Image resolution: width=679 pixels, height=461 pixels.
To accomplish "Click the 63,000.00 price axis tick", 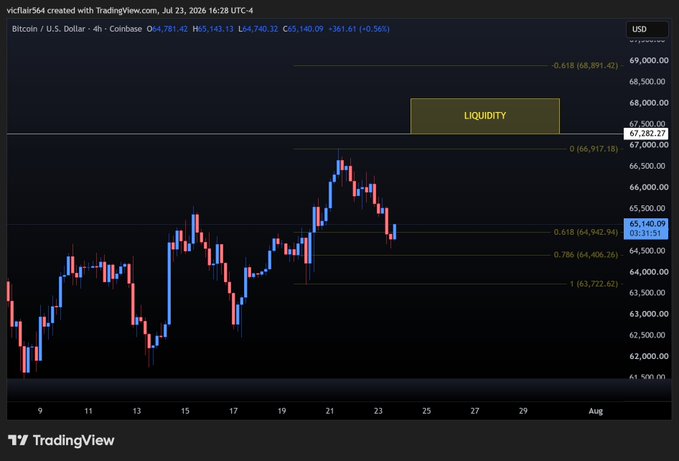I will coord(649,314).
